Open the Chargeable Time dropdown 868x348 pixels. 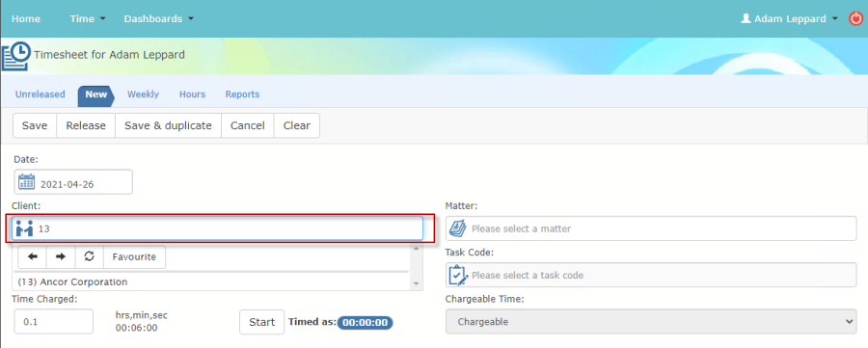click(x=651, y=321)
